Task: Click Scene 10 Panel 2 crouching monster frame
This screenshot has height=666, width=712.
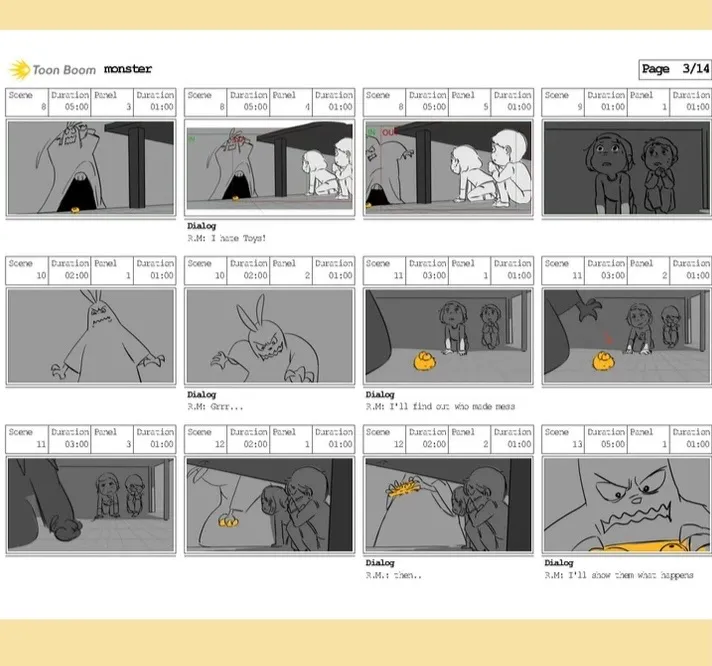Action: (269, 336)
